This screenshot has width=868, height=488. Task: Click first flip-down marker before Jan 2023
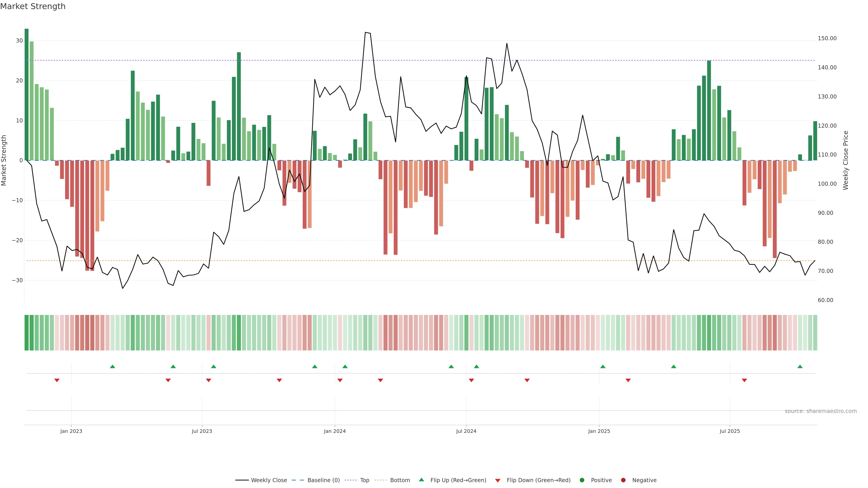(57, 380)
